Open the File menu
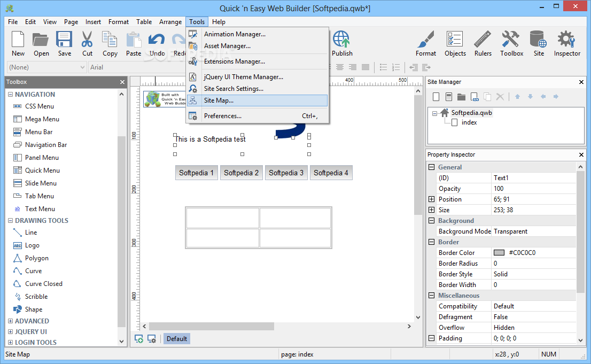The height and width of the screenshot is (364, 591). click(x=13, y=22)
